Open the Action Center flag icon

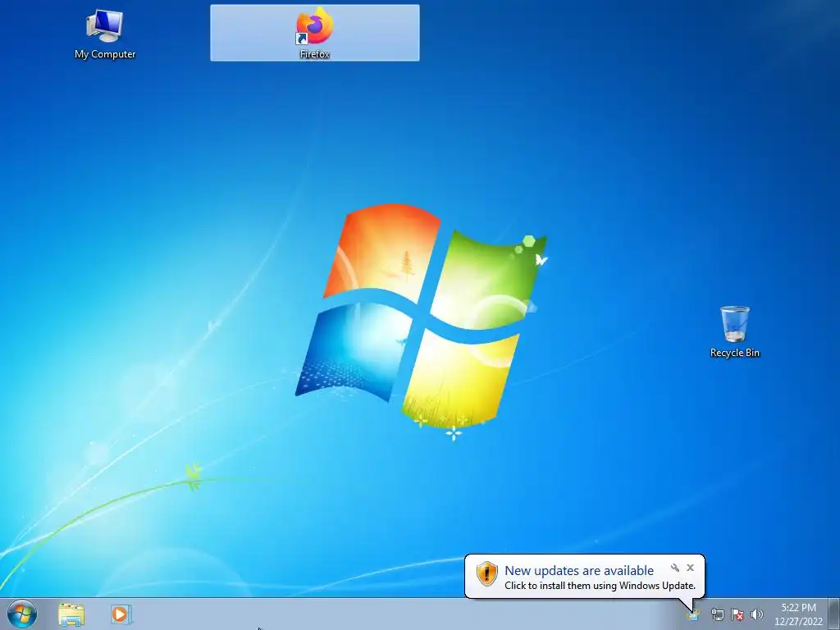[x=737, y=614]
